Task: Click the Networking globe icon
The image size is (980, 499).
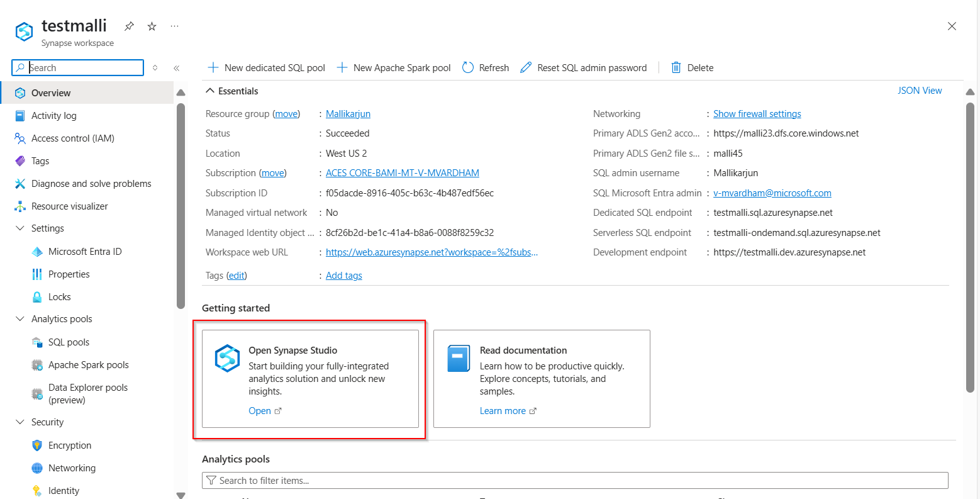Action: pyautogui.click(x=37, y=468)
